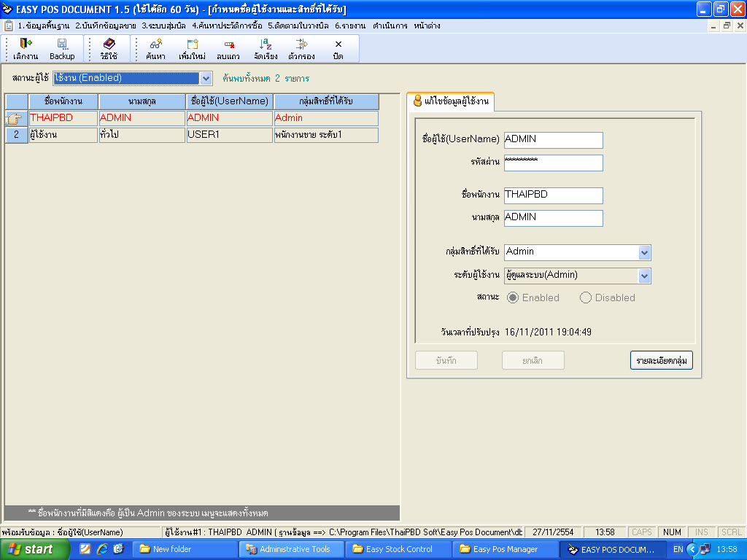Image resolution: width=747 pixels, height=560 pixels.
Task: Select row number 2 header
Action: pyautogui.click(x=16, y=135)
